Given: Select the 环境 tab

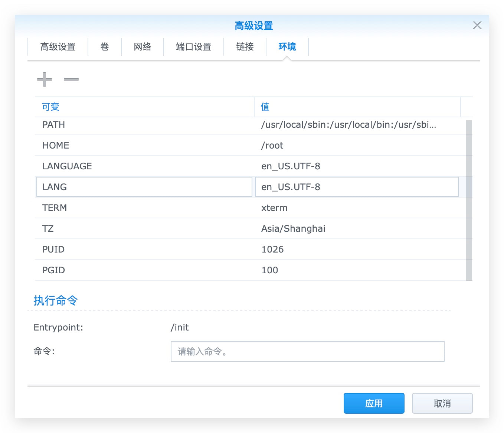Looking at the screenshot, I should (287, 47).
